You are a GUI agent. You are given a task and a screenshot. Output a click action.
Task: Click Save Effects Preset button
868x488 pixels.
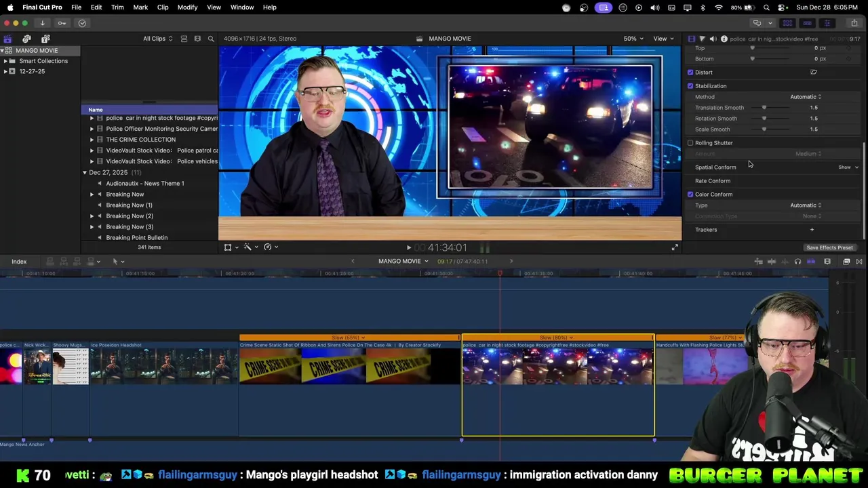point(829,247)
